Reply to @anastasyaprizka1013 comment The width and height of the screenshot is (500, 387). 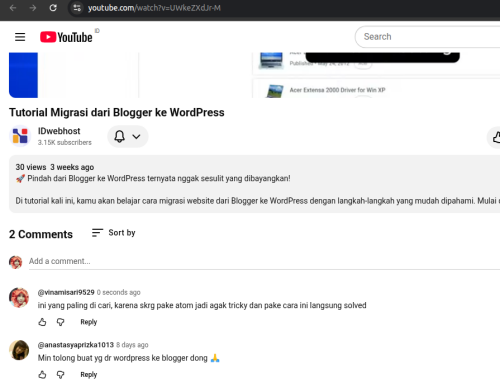coord(89,375)
